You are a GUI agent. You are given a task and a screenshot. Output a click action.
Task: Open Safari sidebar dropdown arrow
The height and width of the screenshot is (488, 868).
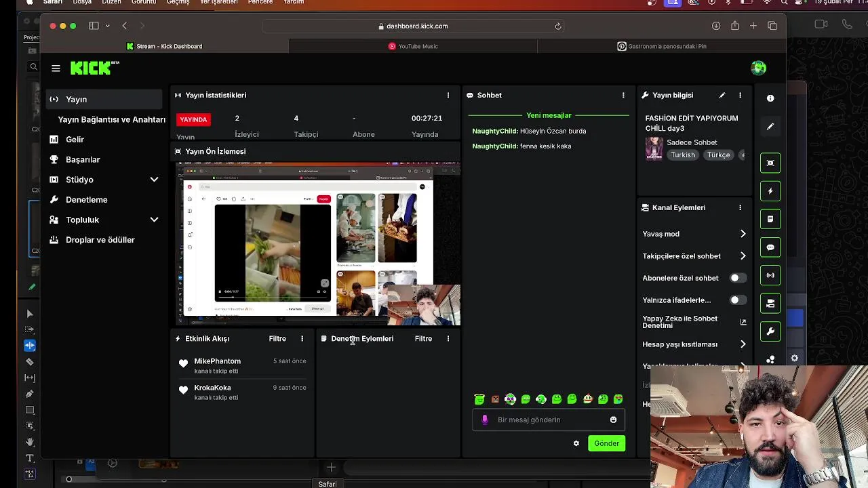coord(107,26)
